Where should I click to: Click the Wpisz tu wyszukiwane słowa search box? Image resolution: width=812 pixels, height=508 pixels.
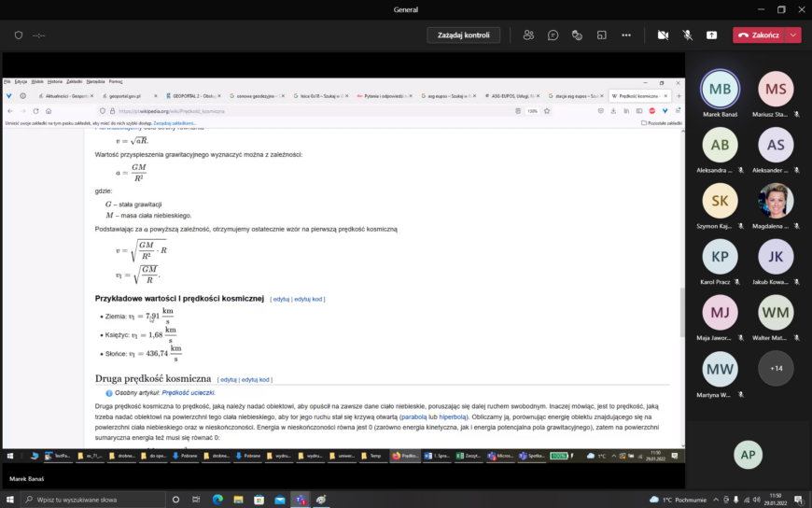[x=93, y=500]
